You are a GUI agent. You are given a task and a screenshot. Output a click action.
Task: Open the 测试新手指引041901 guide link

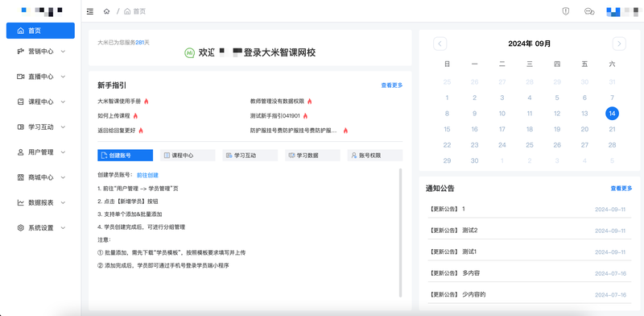[x=275, y=116]
